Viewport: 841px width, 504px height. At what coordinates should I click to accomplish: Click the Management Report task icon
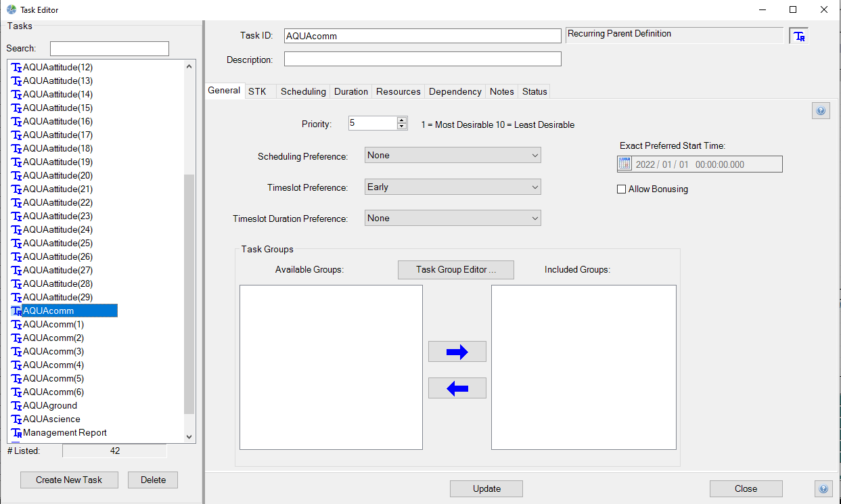[x=17, y=433]
